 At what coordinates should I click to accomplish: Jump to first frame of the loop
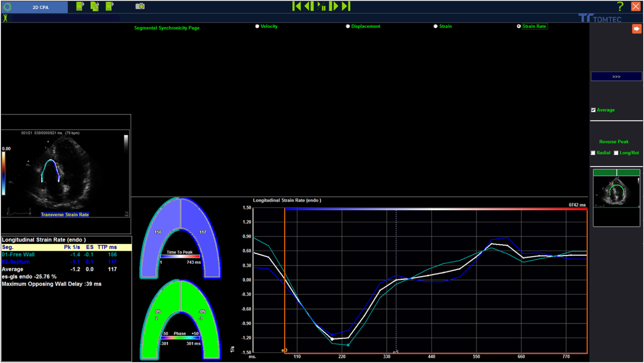click(297, 6)
